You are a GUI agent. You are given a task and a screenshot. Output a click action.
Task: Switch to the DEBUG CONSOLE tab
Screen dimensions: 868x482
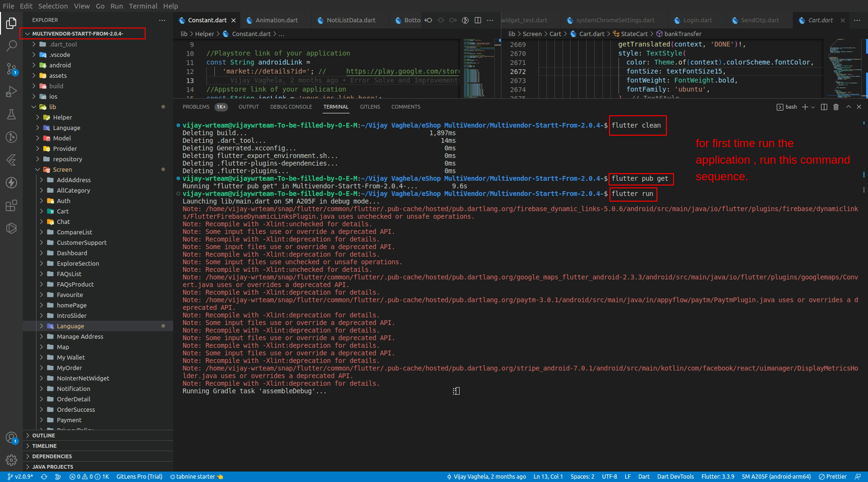(x=291, y=107)
